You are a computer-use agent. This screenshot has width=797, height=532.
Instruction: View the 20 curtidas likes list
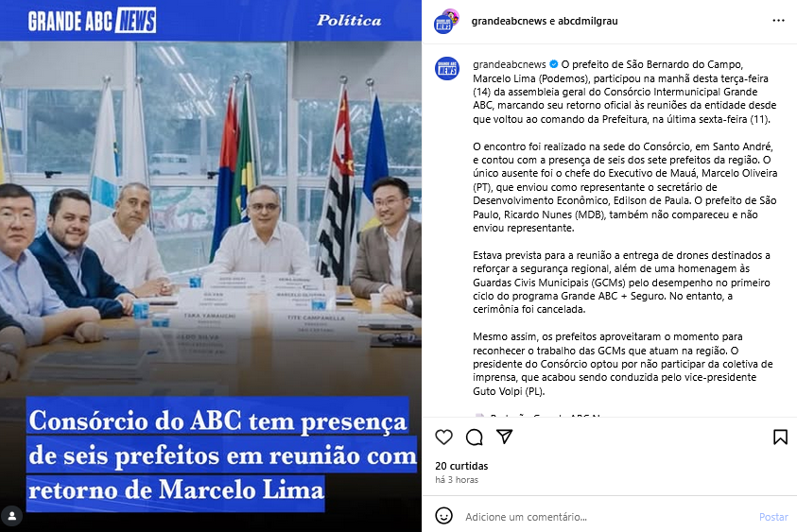tap(461, 466)
